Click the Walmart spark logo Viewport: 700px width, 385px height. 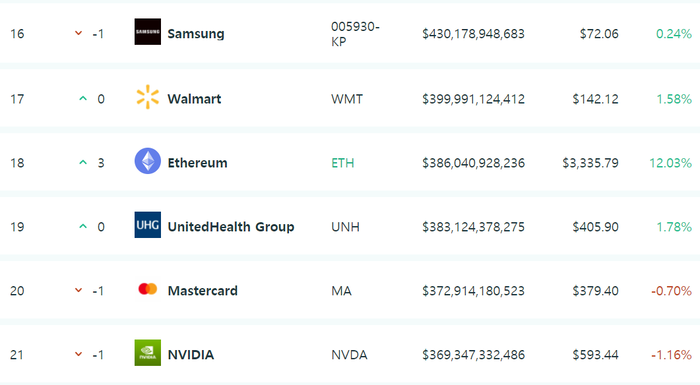pos(147,97)
